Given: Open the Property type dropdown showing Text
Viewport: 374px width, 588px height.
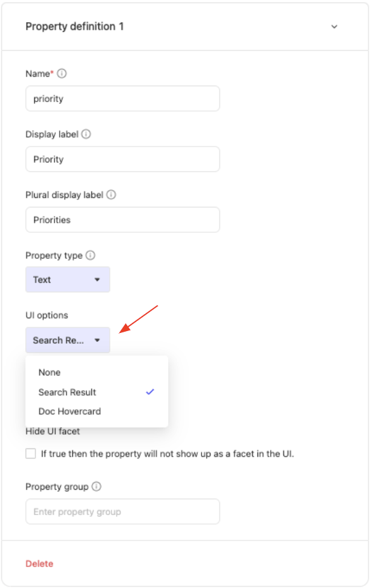Looking at the screenshot, I should click(x=67, y=279).
